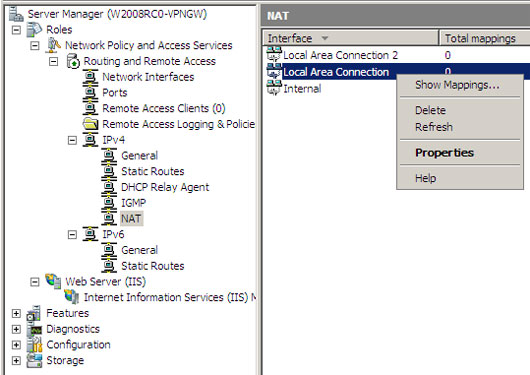Click the IPv6 node icon

coord(91,234)
